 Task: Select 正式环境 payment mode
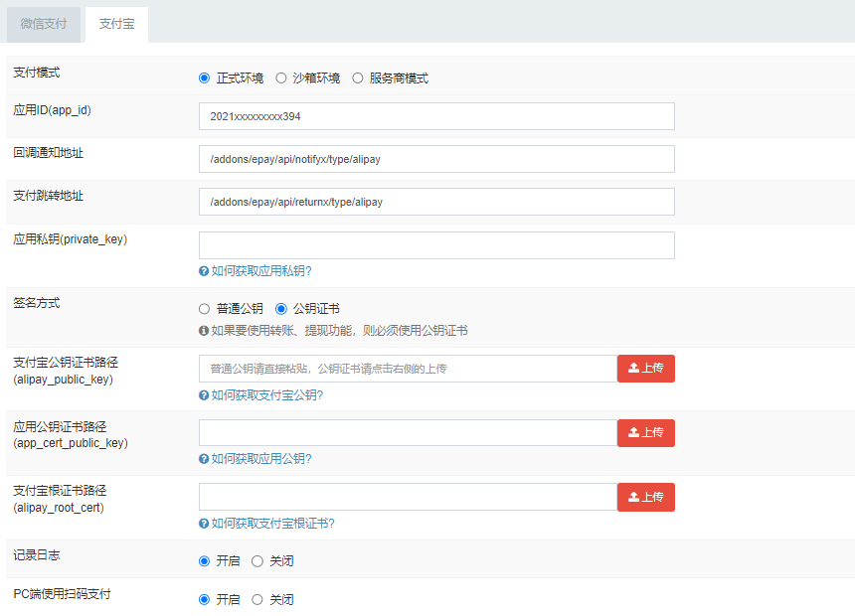(x=205, y=78)
